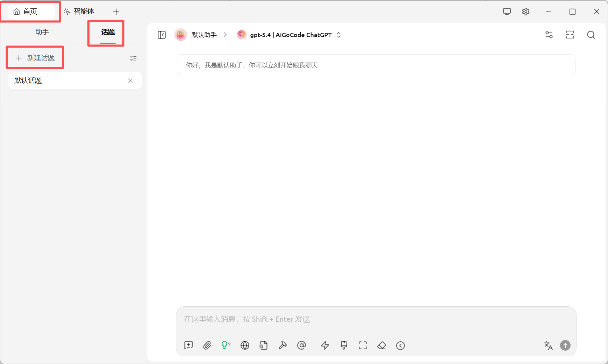Click the translate icon in input box
Image resolution: width=608 pixels, height=364 pixels.
click(x=548, y=345)
